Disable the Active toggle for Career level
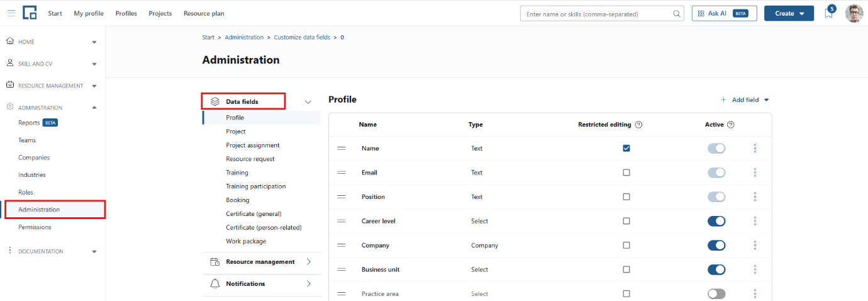 tap(716, 221)
